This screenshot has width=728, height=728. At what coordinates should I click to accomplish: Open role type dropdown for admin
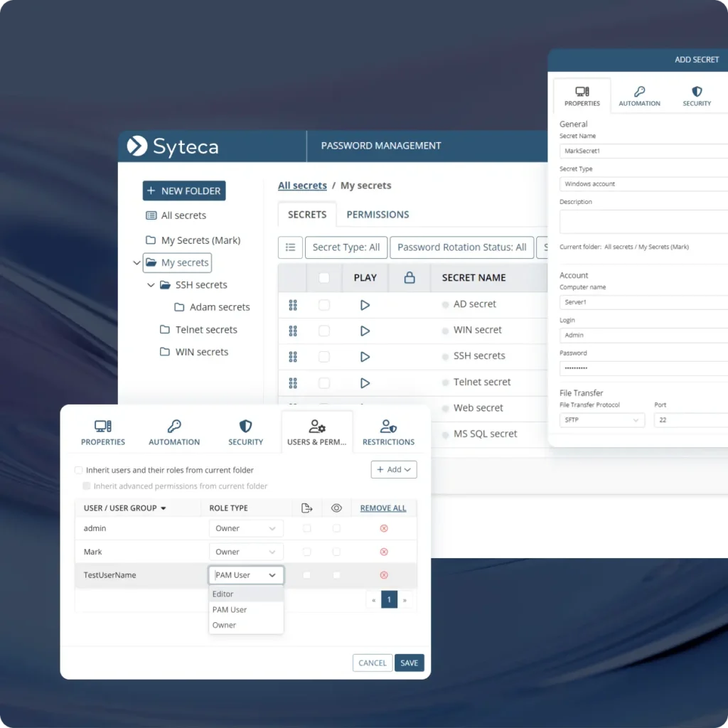(x=245, y=528)
